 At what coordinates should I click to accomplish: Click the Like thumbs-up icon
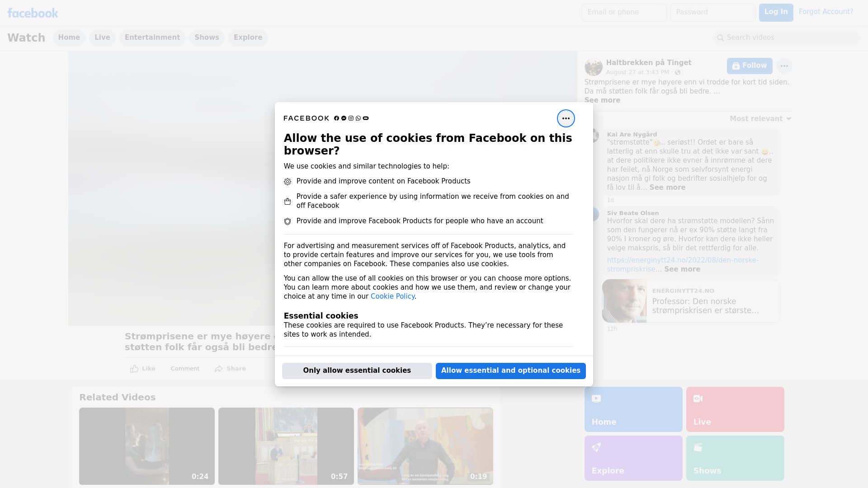click(x=134, y=369)
